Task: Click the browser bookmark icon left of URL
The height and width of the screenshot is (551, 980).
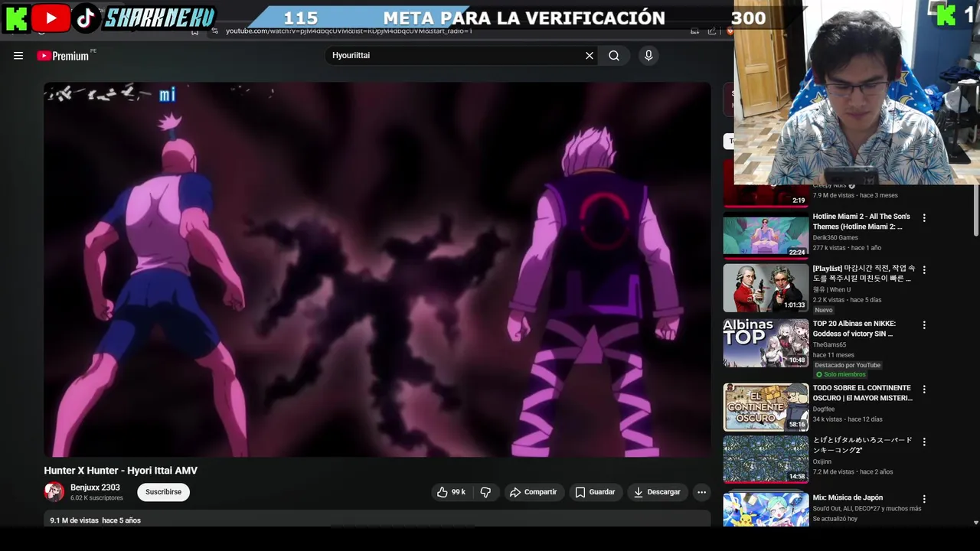Action: [x=195, y=31]
